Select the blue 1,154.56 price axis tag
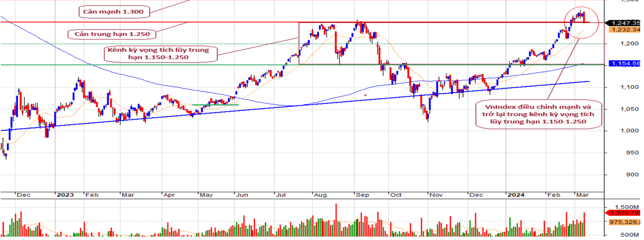This screenshot has width=644, height=240. pyautogui.click(x=625, y=64)
